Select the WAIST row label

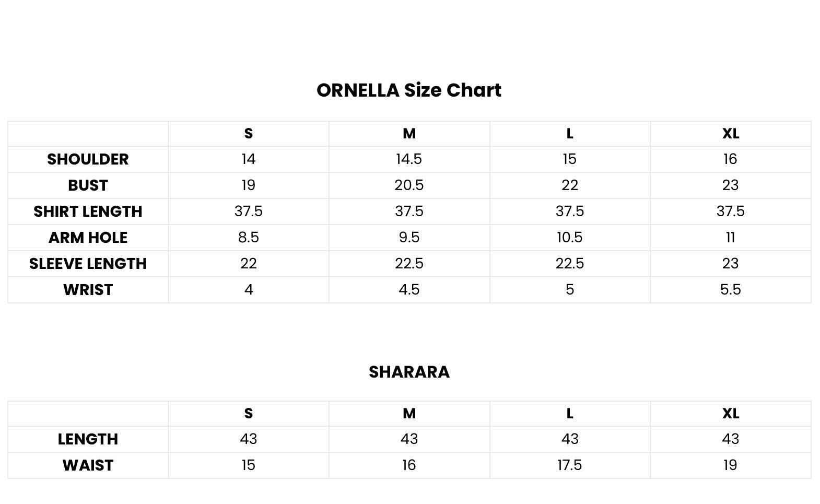[x=88, y=465]
